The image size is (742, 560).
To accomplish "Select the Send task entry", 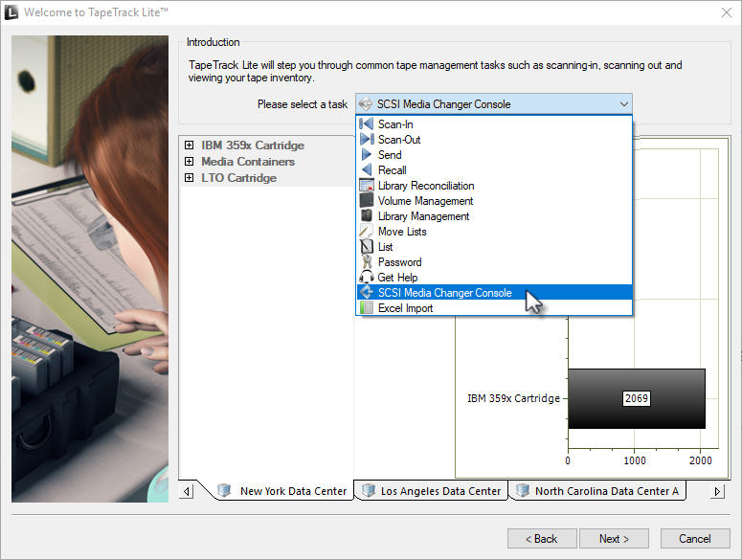I will 494,155.
